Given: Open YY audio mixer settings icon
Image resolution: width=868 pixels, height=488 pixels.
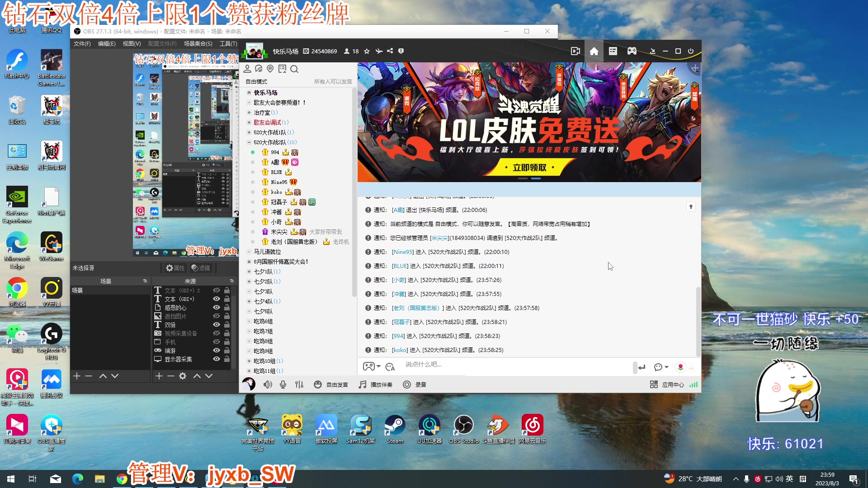Looking at the screenshot, I should coord(299,385).
